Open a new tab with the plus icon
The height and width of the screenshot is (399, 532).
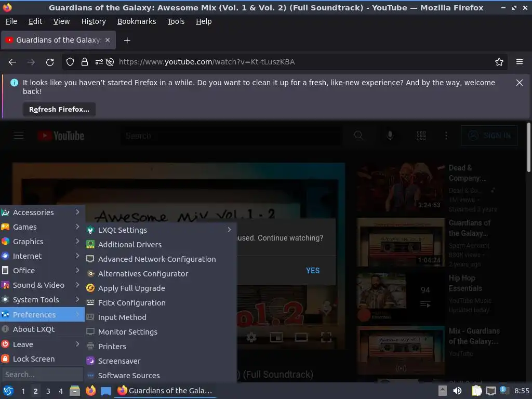tap(127, 41)
